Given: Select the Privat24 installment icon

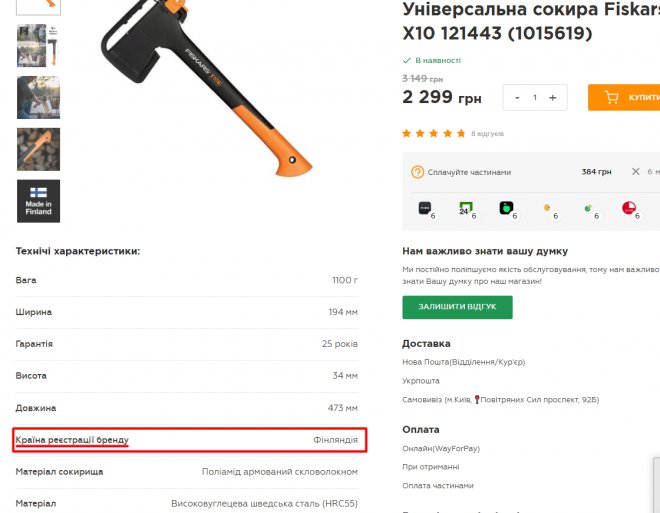Looking at the screenshot, I should click(x=465, y=209).
